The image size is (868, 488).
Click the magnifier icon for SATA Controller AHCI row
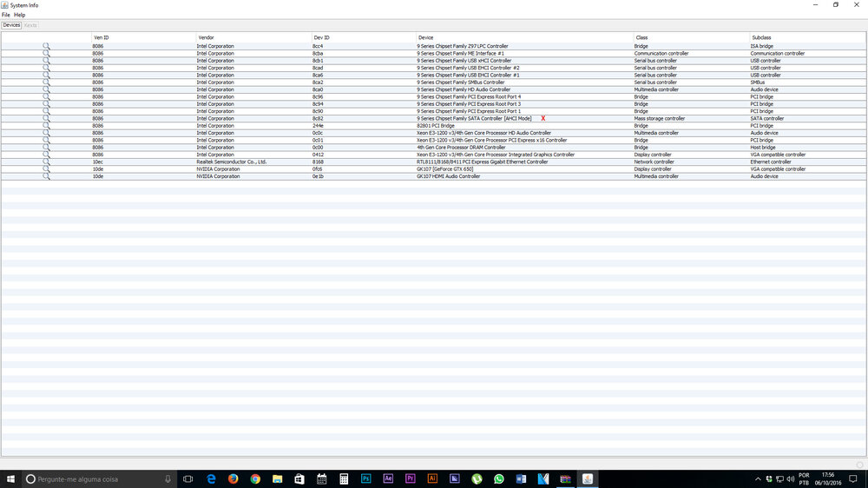pos(46,118)
